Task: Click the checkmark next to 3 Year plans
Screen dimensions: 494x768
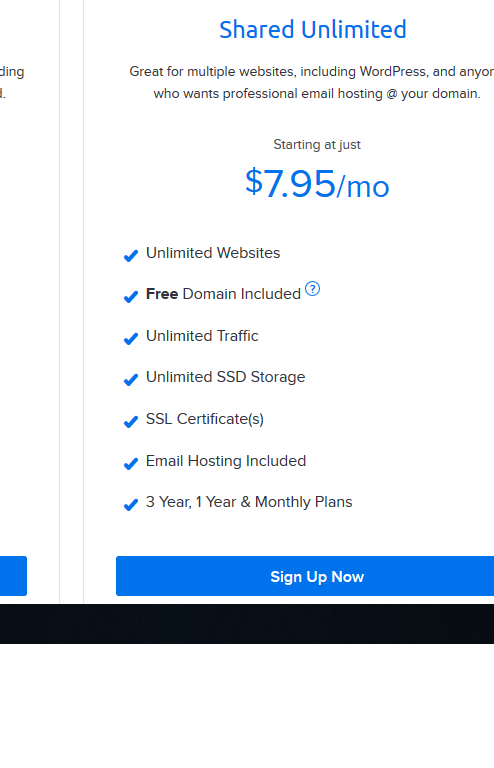Action: coord(131,505)
